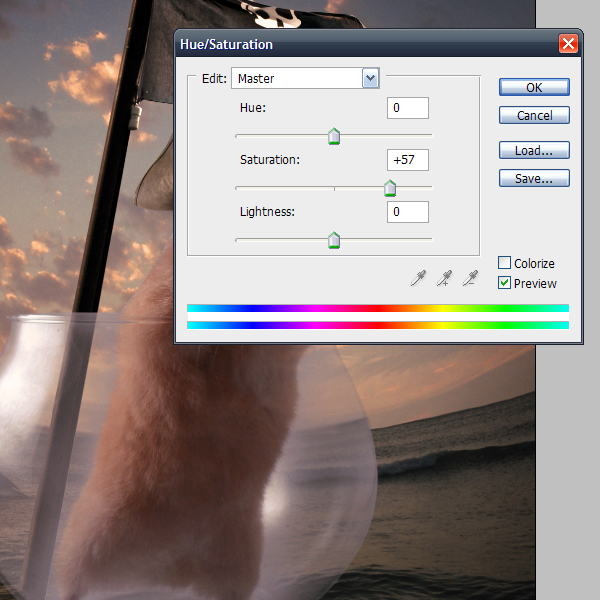Click the upper color spectrum bar
This screenshot has width=600, height=600.
[x=378, y=308]
